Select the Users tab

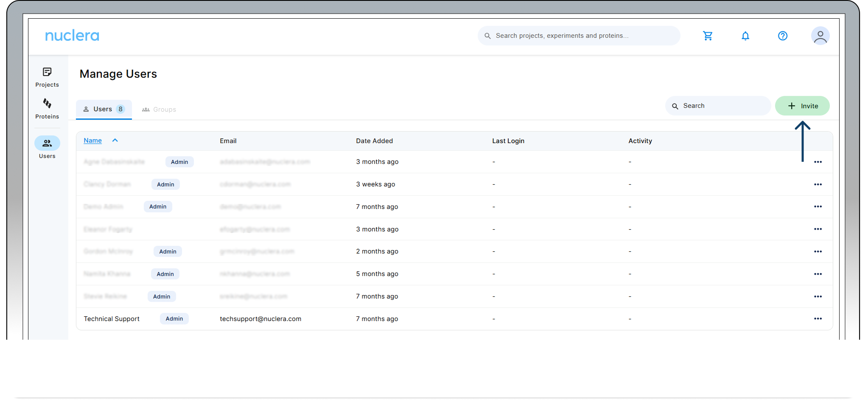[104, 109]
